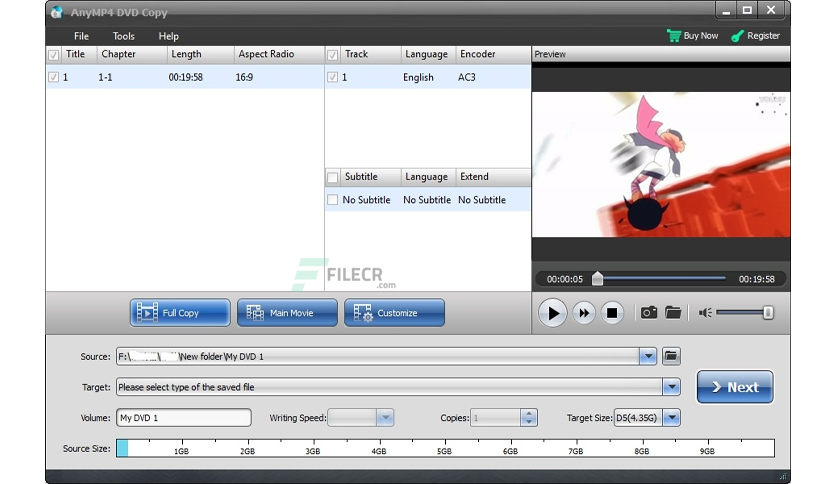Screen dimensions: 836x484
Task: Mute audio with the speaker icon
Action: pos(705,312)
